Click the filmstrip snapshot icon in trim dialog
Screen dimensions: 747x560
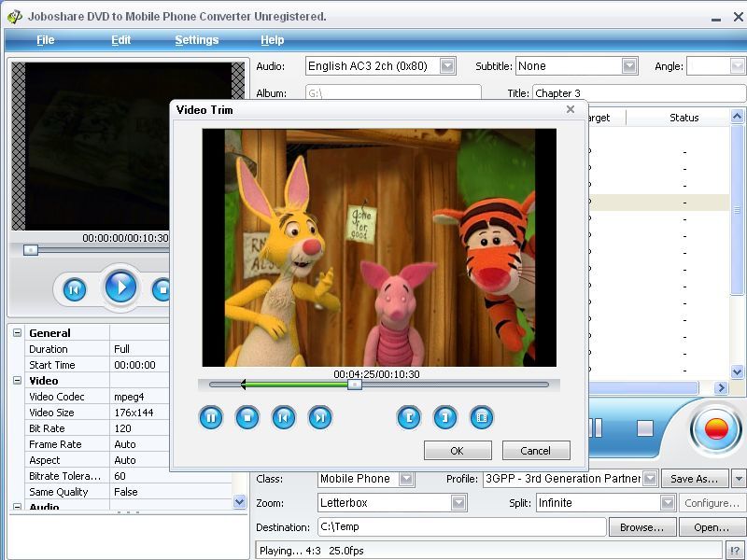[x=481, y=418]
